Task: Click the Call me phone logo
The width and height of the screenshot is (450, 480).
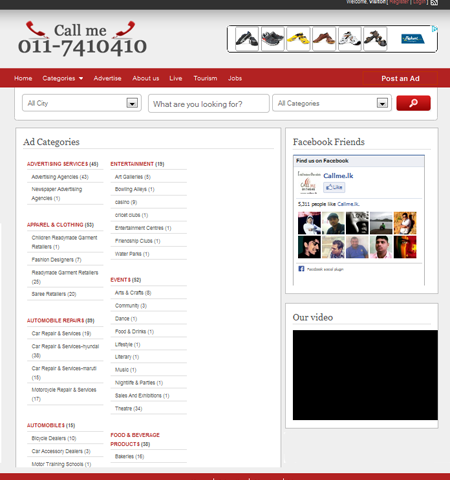Action: (82, 38)
